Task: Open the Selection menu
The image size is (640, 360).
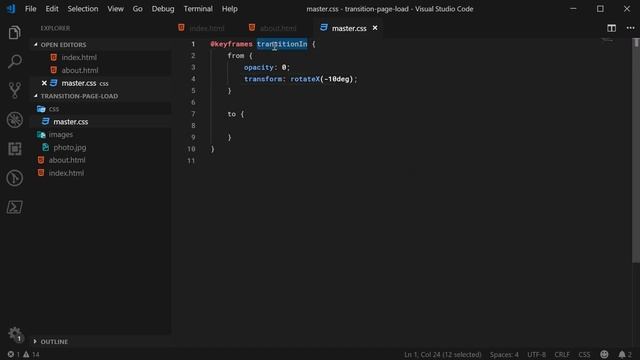Action: point(83,9)
